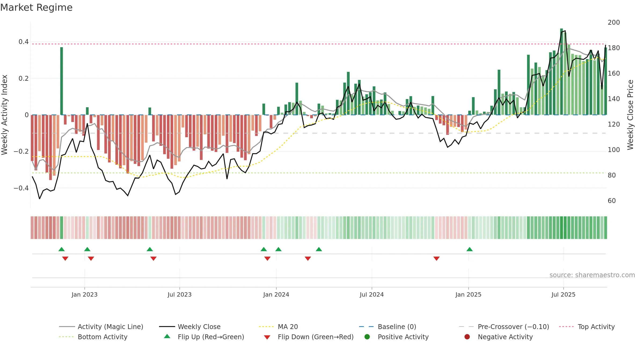This screenshot has width=644, height=362.
Task: Click the 200 price axis tick label
Action: pos(614,23)
